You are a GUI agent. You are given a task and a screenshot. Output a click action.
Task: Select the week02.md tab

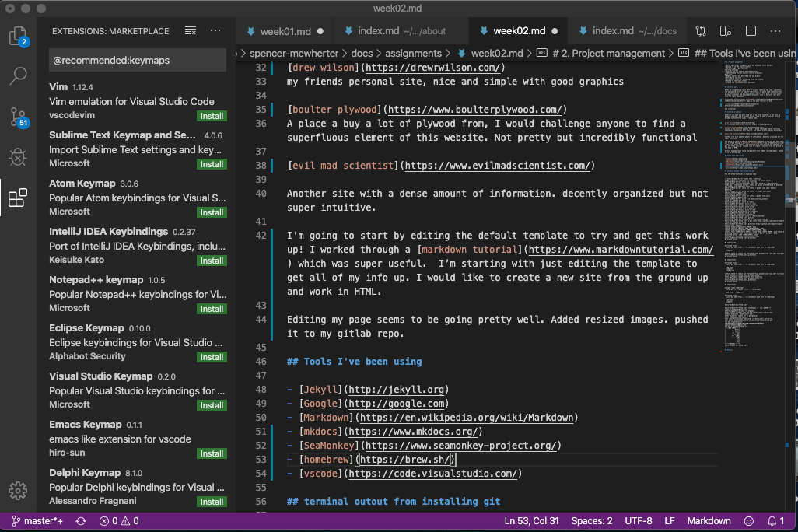coord(519,31)
